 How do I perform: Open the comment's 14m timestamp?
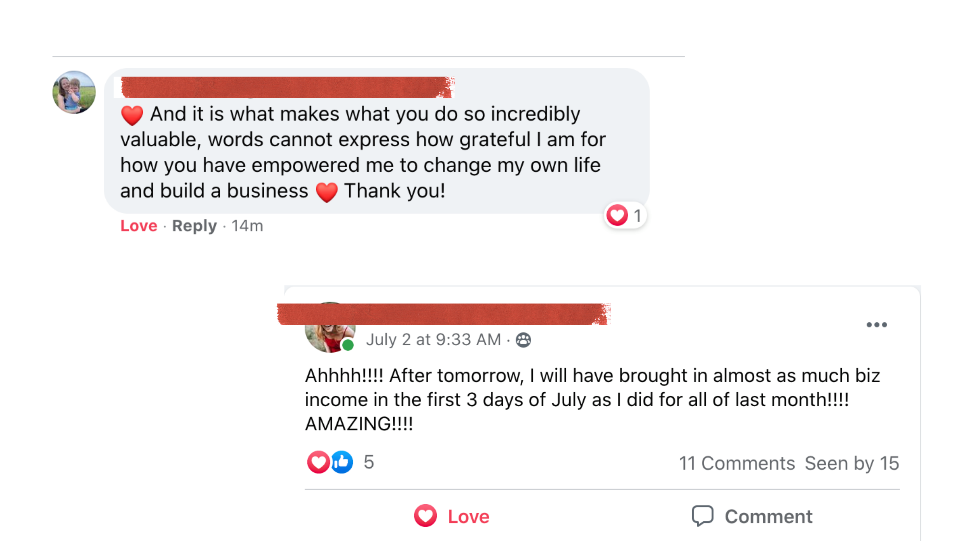pyautogui.click(x=247, y=226)
